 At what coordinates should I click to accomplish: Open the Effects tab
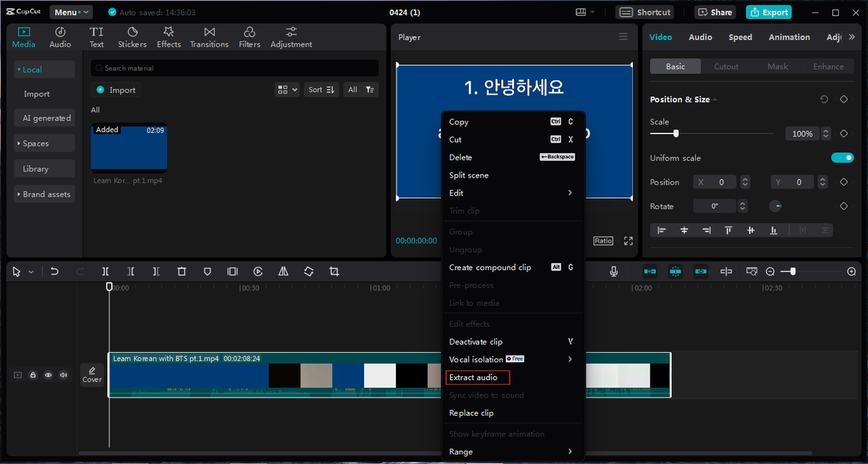(169, 37)
